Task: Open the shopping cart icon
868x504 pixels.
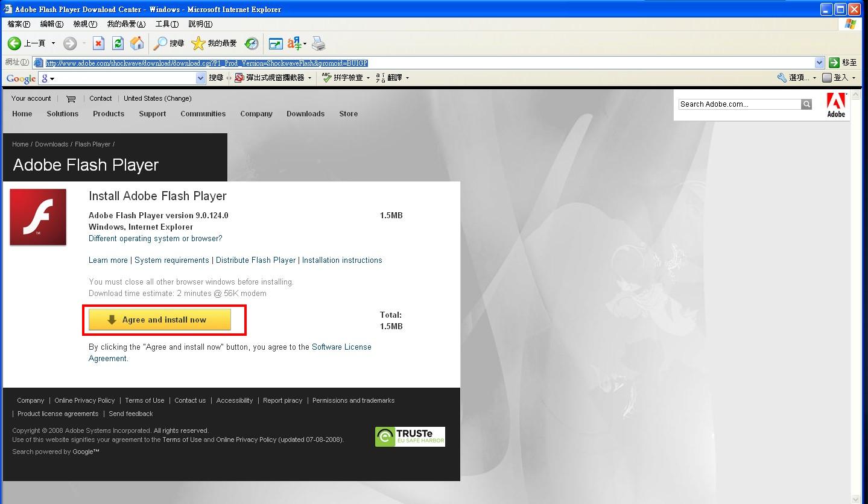Action: coord(71,99)
